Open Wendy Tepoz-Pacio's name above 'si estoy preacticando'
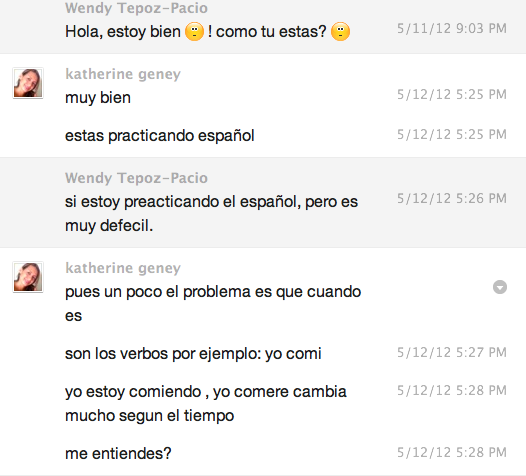526x476 pixels. tap(136, 178)
